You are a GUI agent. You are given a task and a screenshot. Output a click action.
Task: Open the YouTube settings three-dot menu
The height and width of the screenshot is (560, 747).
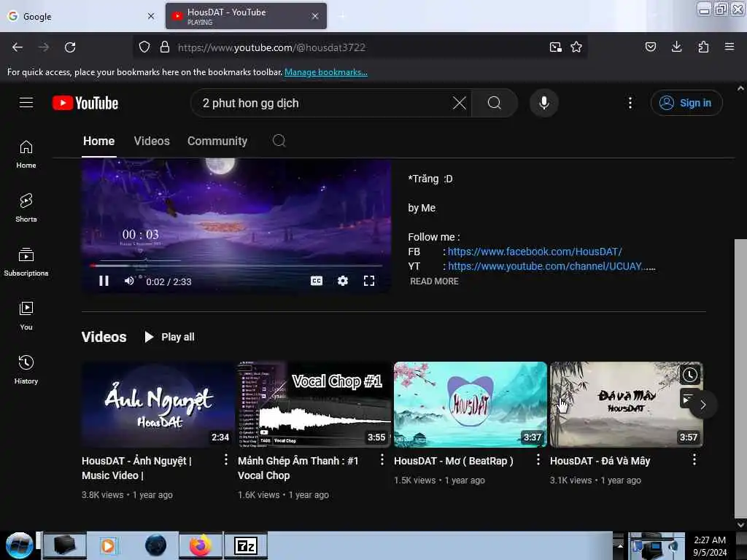coord(630,103)
